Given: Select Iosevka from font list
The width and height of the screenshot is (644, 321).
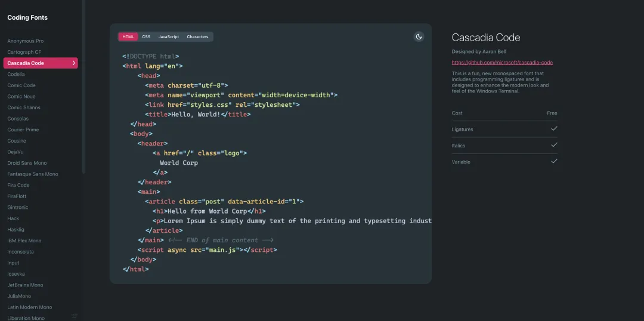Looking at the screenshot, I should 15,274.
